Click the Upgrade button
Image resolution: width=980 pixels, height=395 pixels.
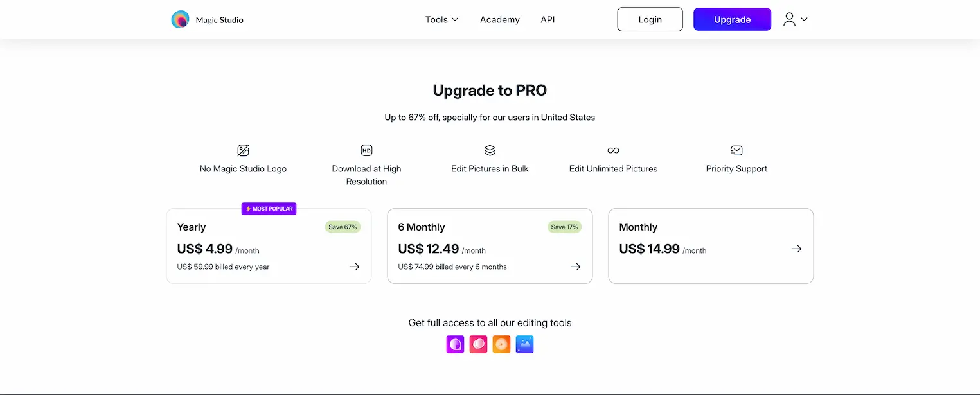(x=732, y=19)
